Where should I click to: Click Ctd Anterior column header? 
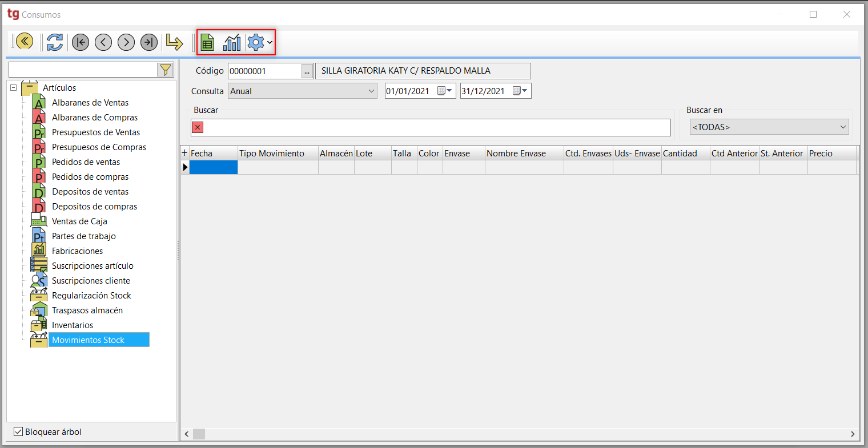(x=734, y=154)
